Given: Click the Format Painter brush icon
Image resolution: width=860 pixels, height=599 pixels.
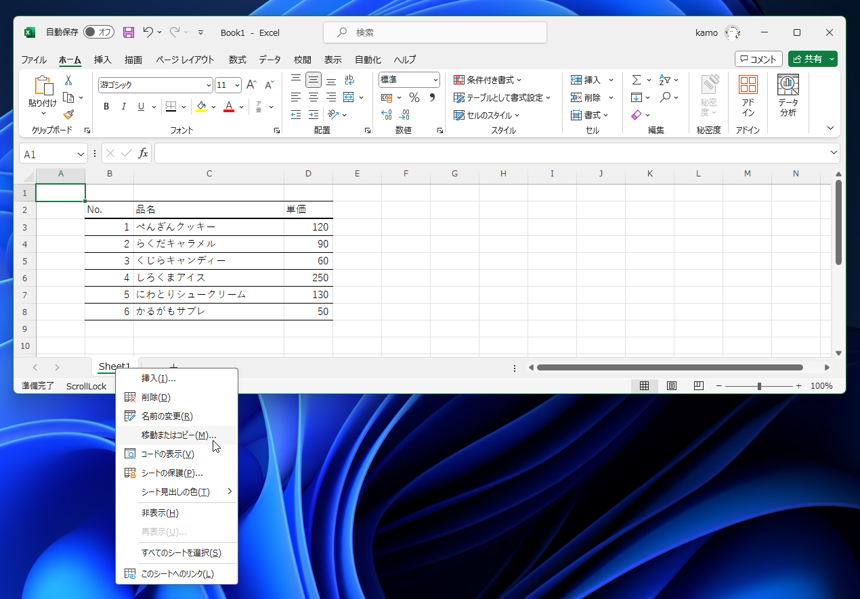Looking at the screenshot, I should [69, 115].
